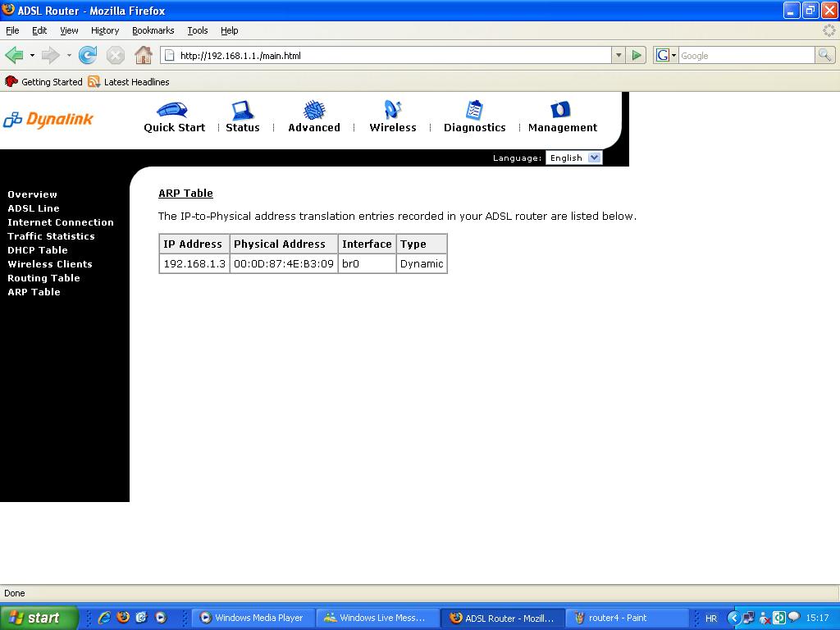The image size is (840, 630).
Task: Open the forward history dropdown arrow
Action: pos(69,55)
